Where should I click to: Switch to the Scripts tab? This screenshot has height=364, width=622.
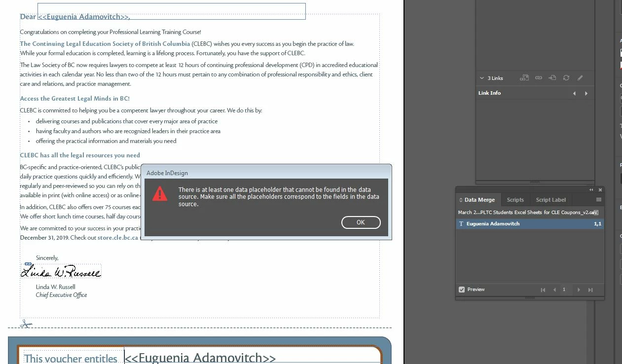[x=515, y=200]
